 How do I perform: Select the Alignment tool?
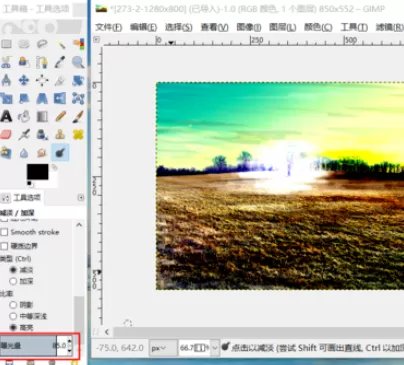tap(42, 80)
